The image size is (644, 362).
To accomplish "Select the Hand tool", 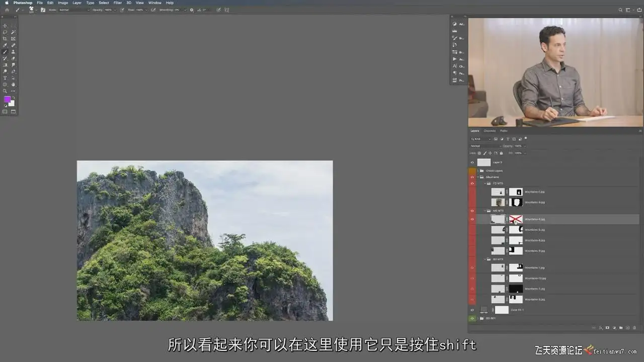I will [x=13, y=84].
